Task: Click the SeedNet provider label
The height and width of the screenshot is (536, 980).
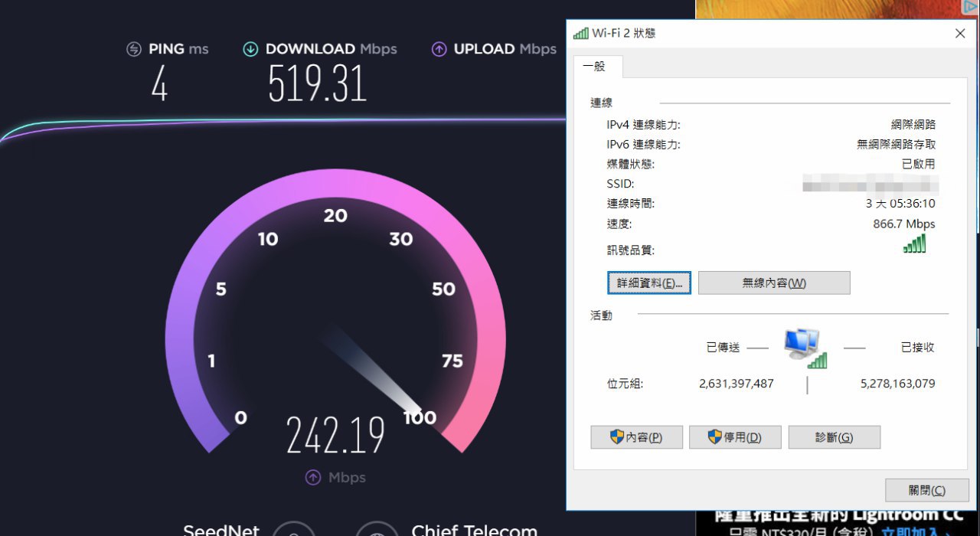Action: click(221, 529)
